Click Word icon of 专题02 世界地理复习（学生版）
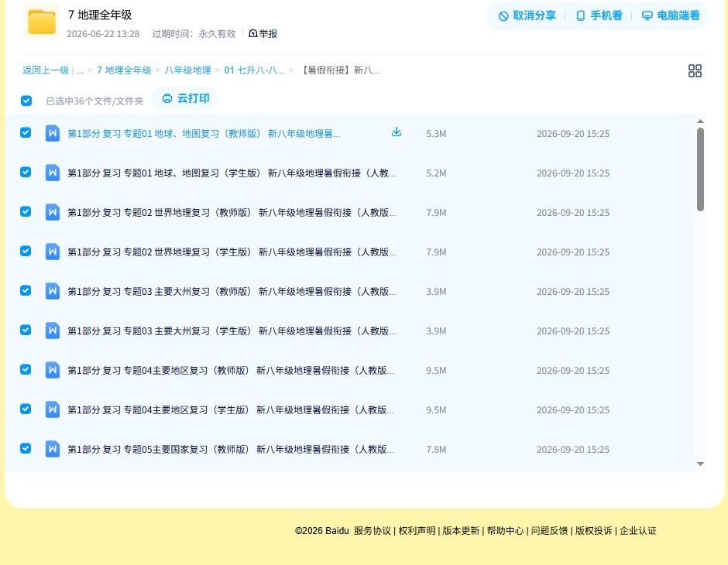This screenshot has height=565, width=728. [53, 252]
